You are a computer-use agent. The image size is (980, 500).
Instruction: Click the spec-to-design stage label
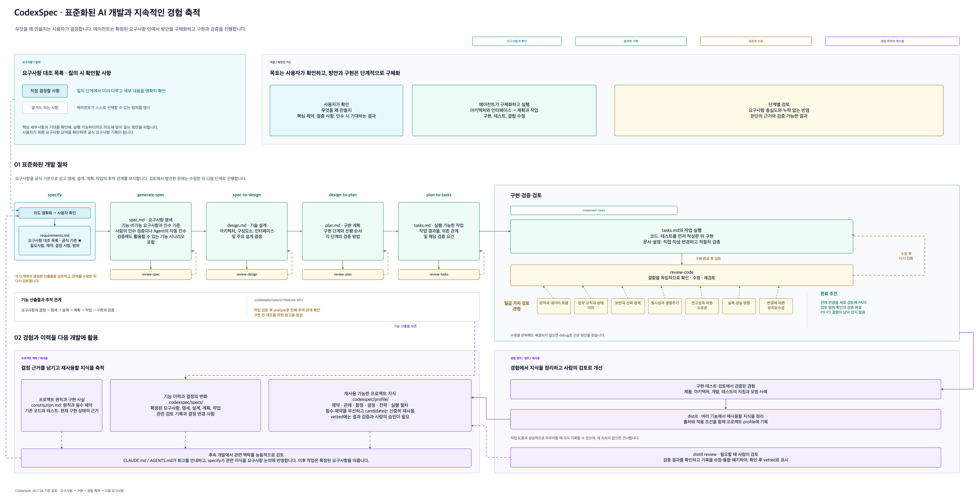tap(247, 195)
